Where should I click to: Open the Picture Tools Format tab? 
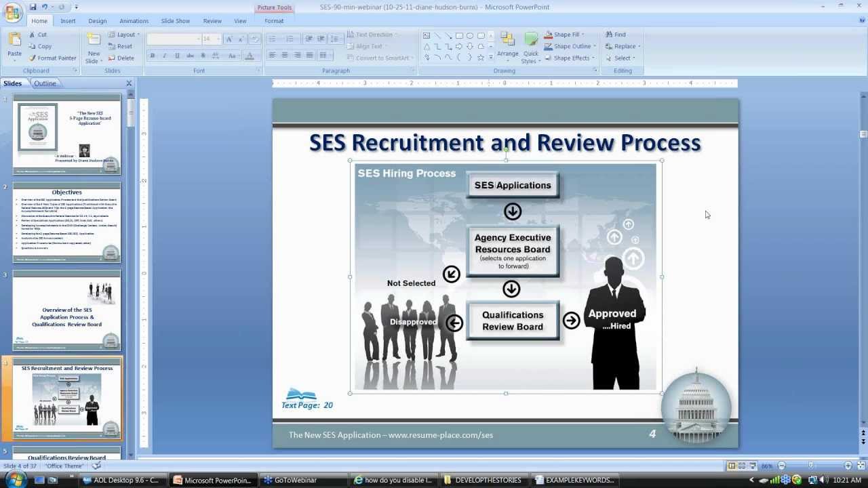click(x=274, y=21)
